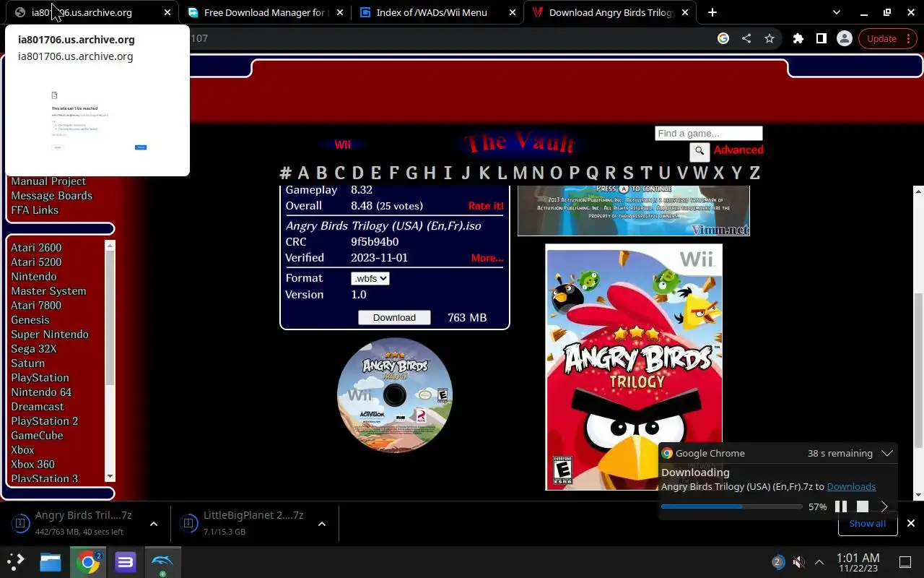The height and width of the screenshot is (578, 924).
Task: Click the Angry Birds Trilogy disc image
Action: tap(395, 395)
